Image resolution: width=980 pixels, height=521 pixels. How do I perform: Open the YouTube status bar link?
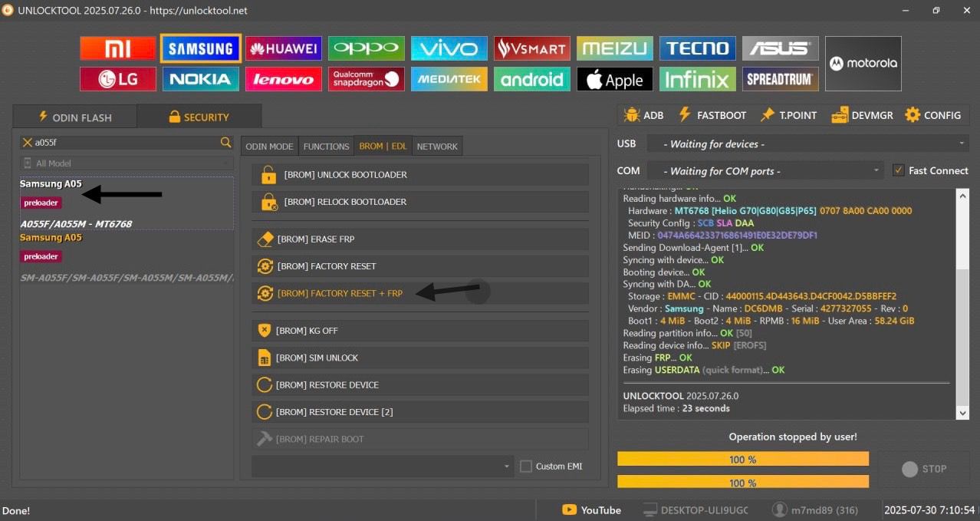point(591,510)
